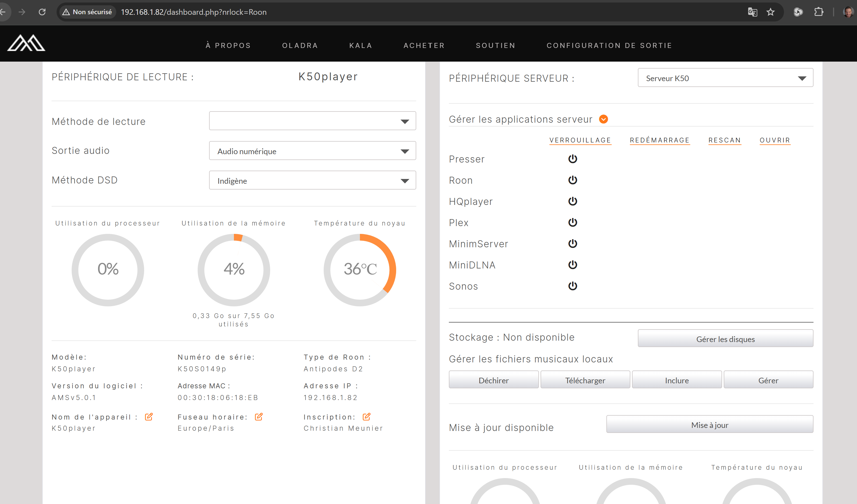Toggle power for the Presser app
This screenshot has height=504, width=857.
tap(573, 159)
